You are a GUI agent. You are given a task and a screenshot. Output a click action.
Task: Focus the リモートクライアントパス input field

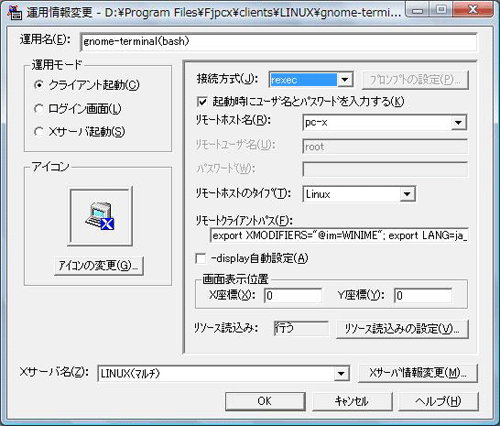(339, 236)
